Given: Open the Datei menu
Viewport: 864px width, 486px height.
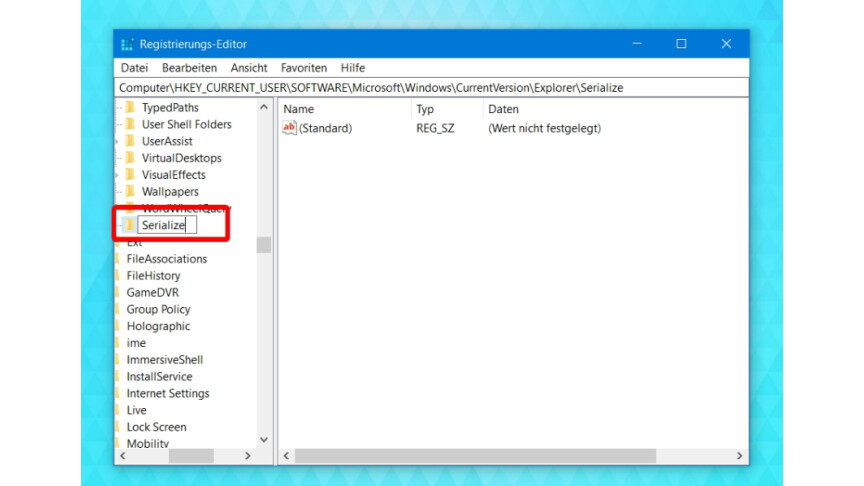Looking at the screenshot, I should point(134,68).
